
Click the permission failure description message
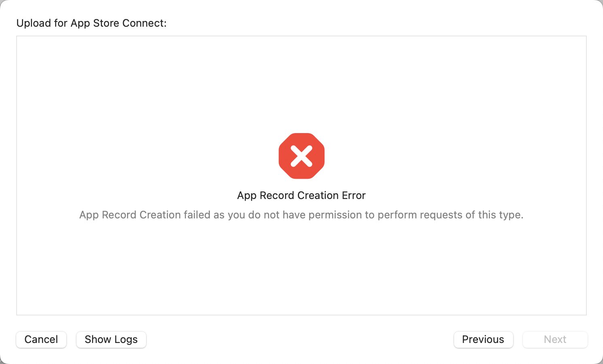301,215
